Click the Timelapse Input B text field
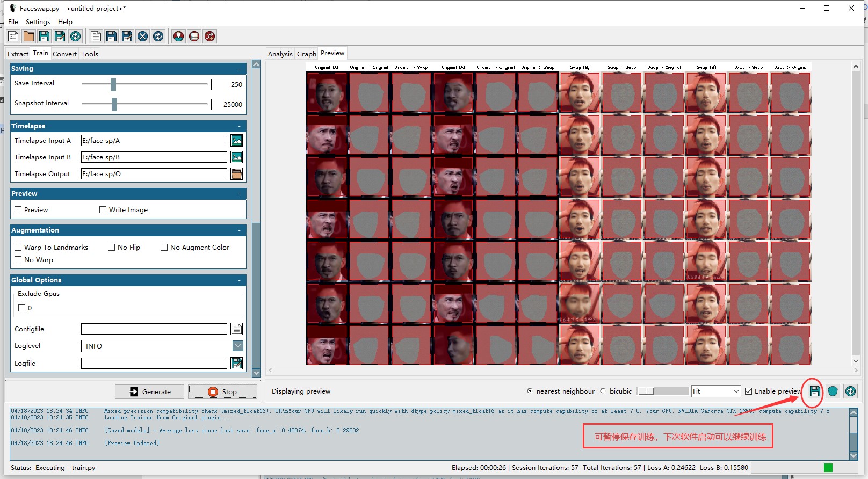This screenshot has height=479, width=868. [154, 157]
